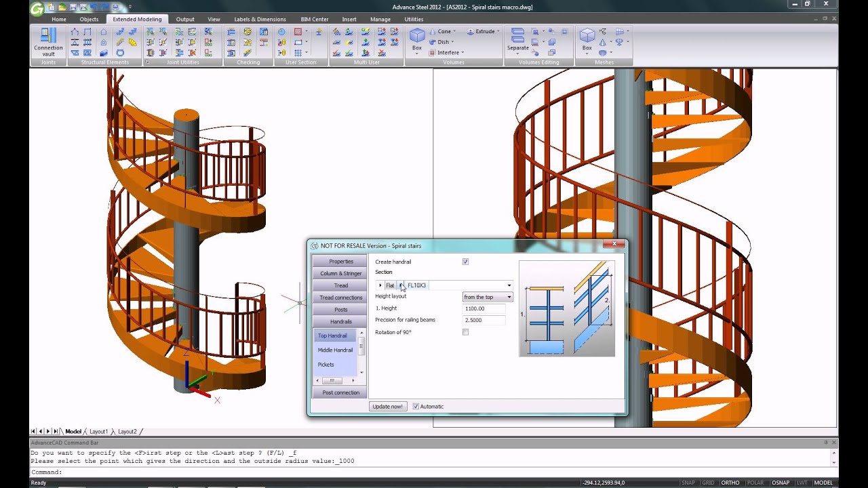
Task: Click the Joint Utilities panel launcher arrow
Action: coord(147,62)
